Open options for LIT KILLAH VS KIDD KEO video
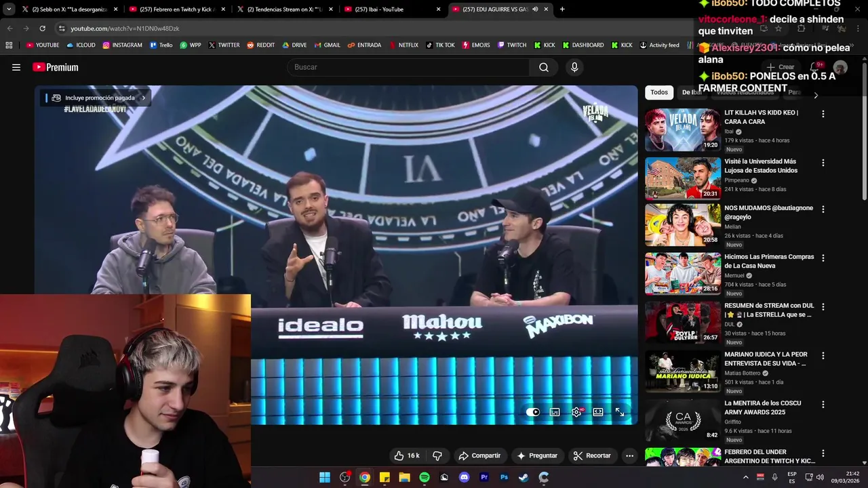 pos(823,114)
